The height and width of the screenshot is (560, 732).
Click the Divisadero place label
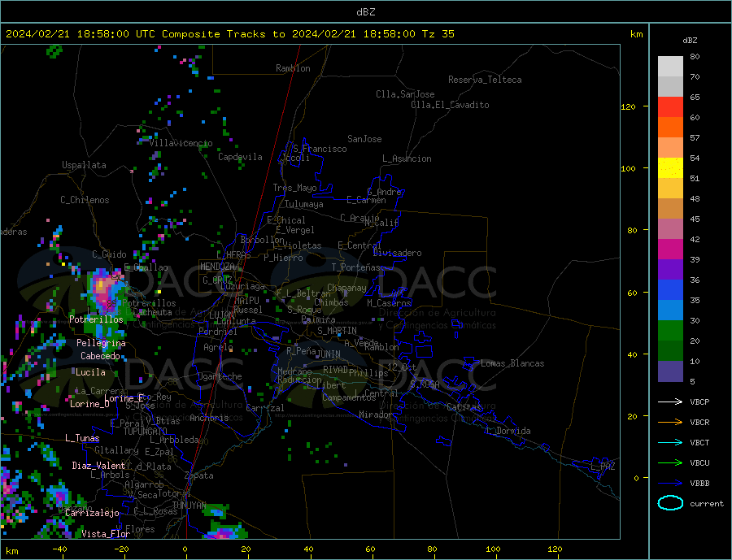(x=397, y=253)
